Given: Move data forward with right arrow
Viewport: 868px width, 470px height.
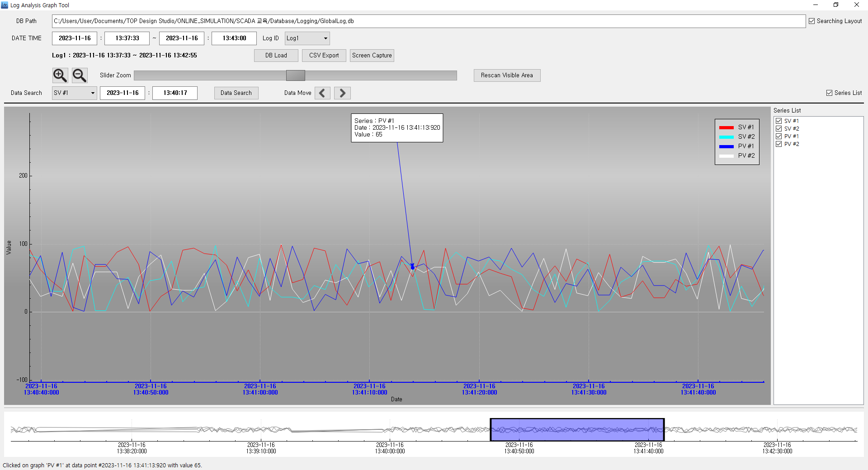Looking at the screenshot, I should (342, 93).
